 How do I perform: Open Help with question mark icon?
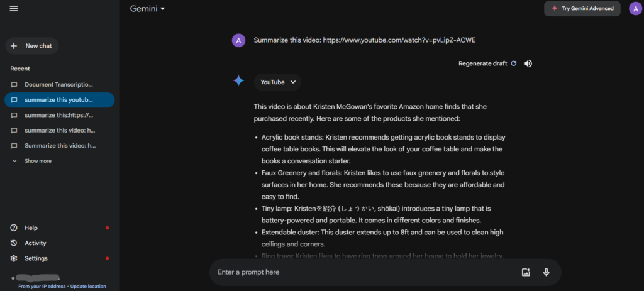point(14,228)
